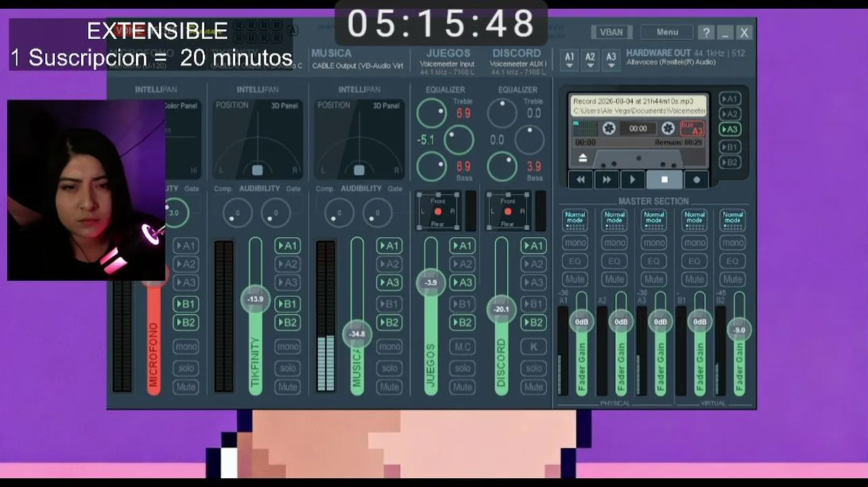
Task: Click the JUEGOS Bass equalizer knob
Action: pyautogui.click(x=431, y=166)
